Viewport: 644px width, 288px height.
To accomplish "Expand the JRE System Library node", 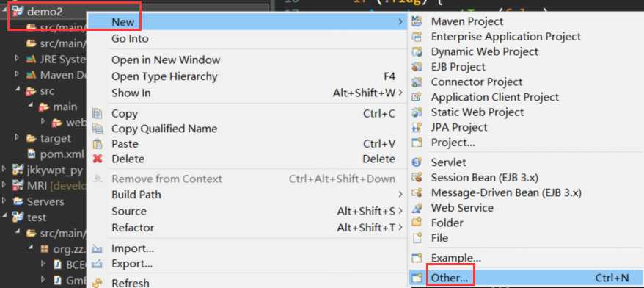I will click(x=17, y=59).
